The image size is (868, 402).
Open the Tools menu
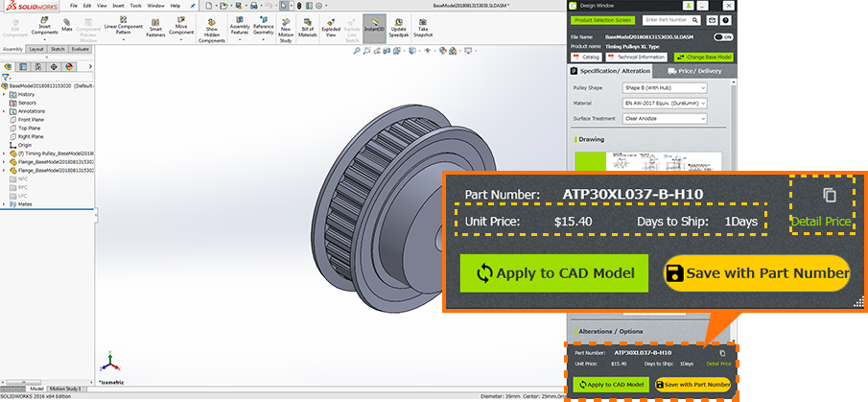click(135, 6)
